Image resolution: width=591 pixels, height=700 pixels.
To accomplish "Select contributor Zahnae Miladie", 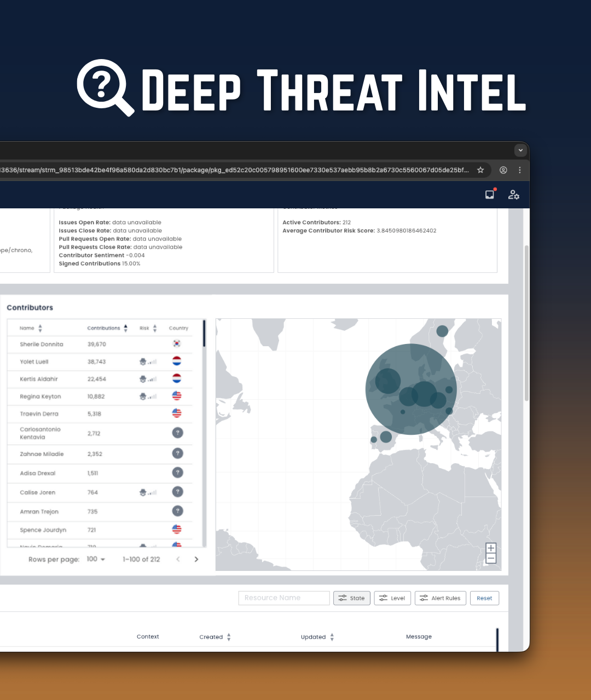I will coord(42,454).
